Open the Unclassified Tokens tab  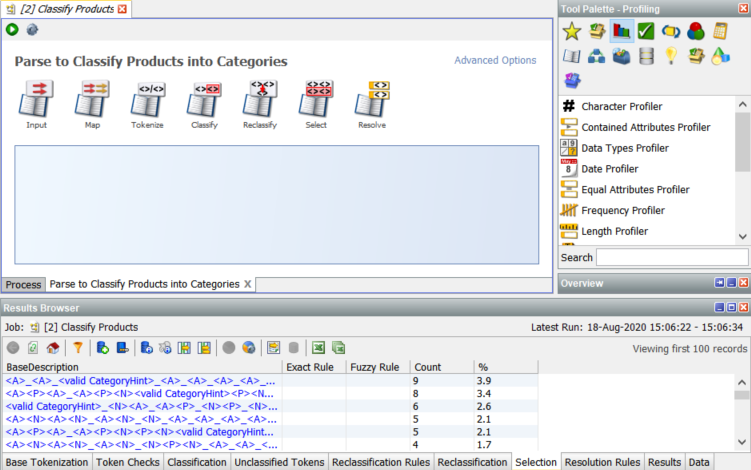278,462
